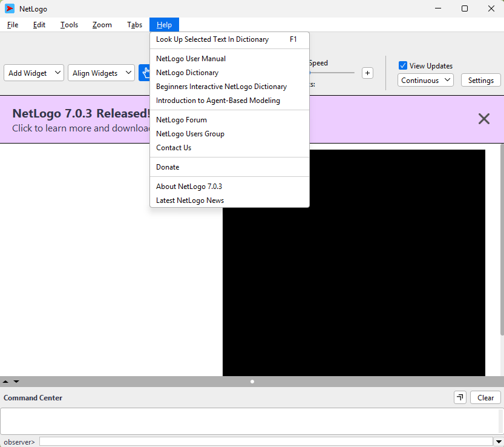
Task: Click the Command Center layout toggle icon
Action: tap(460, 397)
